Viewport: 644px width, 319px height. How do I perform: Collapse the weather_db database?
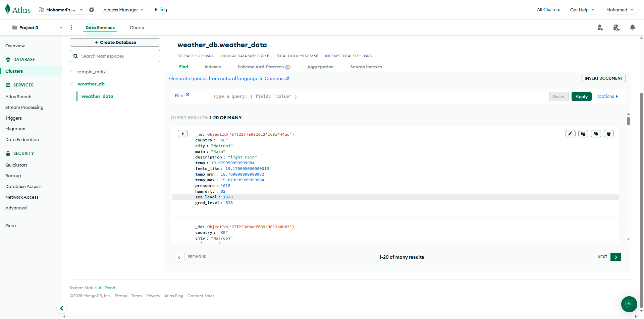[71, 84]
